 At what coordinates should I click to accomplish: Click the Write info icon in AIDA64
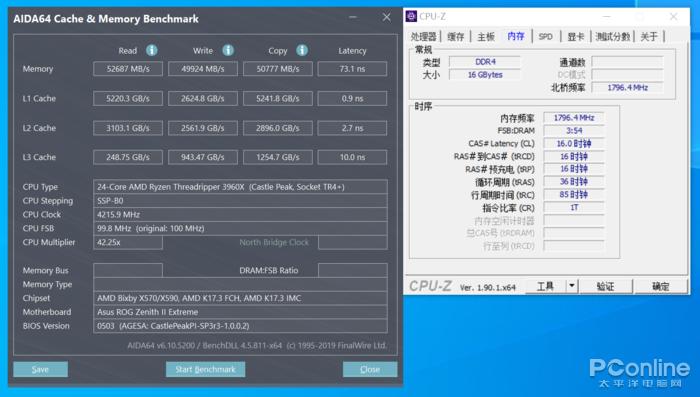[x=228, y=50]
